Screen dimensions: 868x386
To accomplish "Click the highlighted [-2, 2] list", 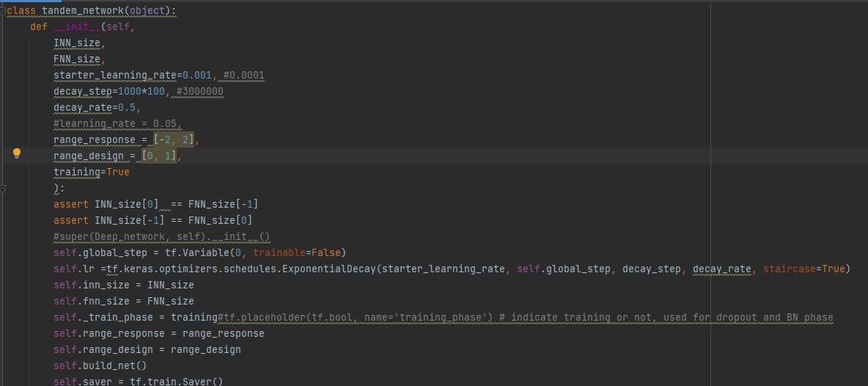I will coord(174,139).
